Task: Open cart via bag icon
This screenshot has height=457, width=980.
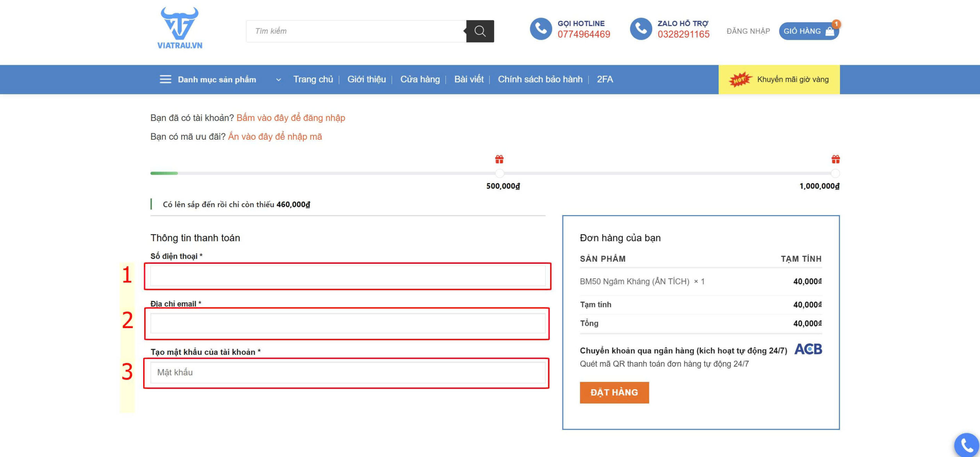Action: [830, 31]
